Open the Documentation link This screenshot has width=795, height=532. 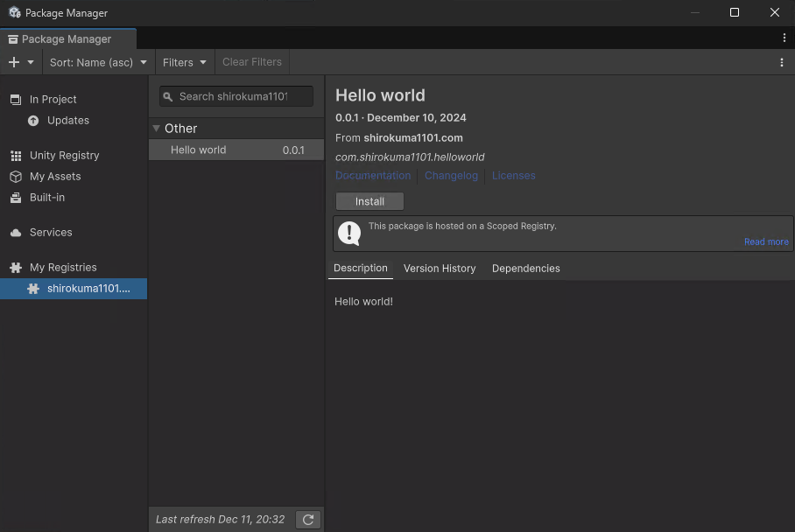pyautogui.click(x=373, y=175)
